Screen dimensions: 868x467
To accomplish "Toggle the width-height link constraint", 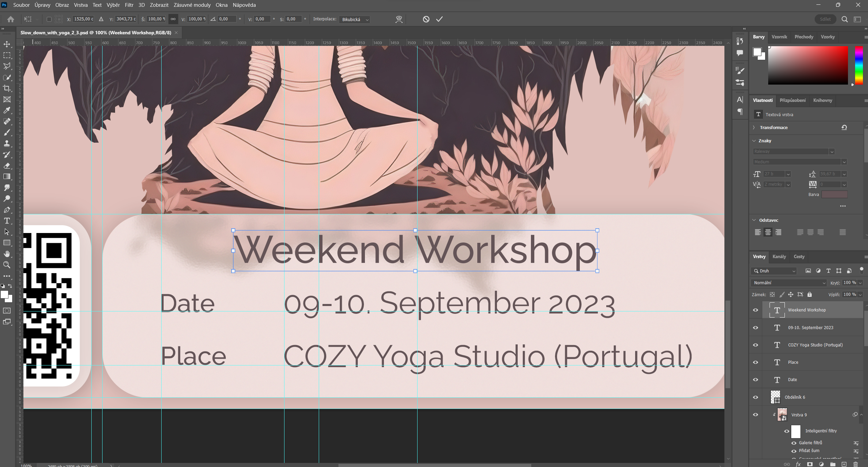I will point(173,19).
